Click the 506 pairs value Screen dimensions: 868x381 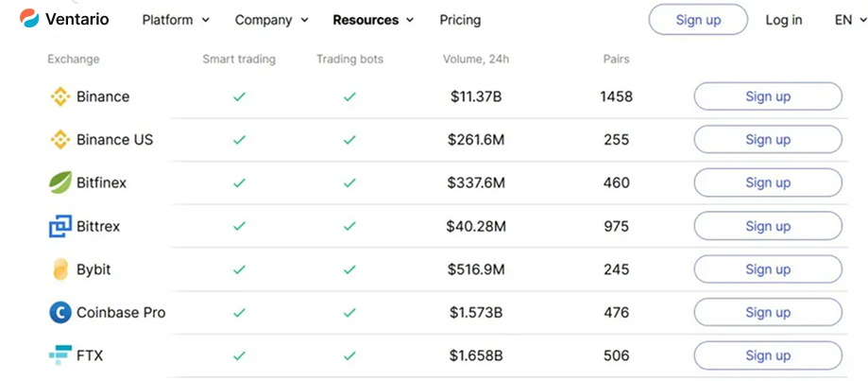pyautogui.click(x=616, y=355)
